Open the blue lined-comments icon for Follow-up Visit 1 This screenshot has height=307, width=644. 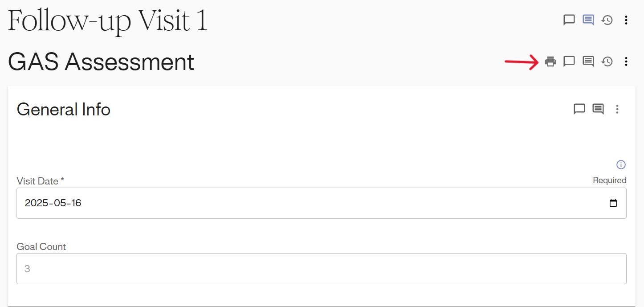588,20
